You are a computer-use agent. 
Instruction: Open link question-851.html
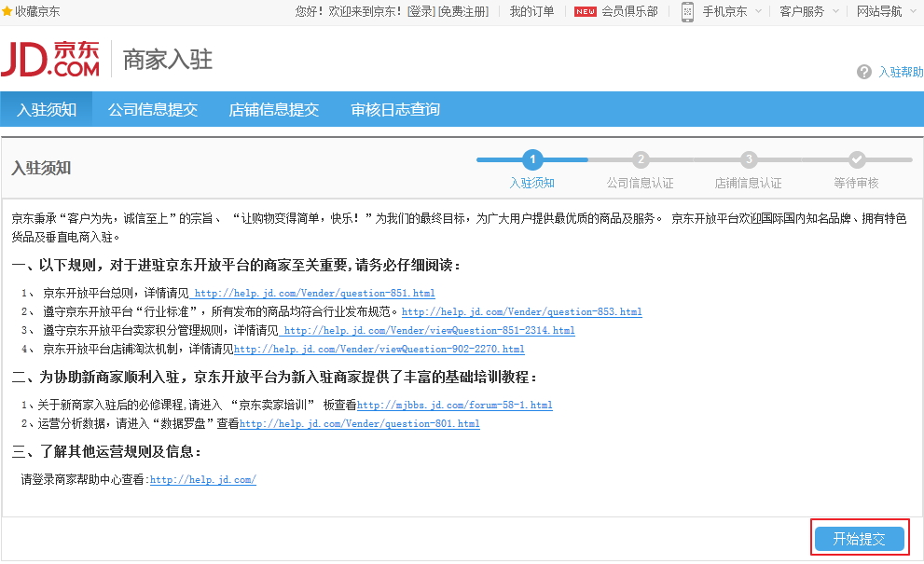coord(314,293)
